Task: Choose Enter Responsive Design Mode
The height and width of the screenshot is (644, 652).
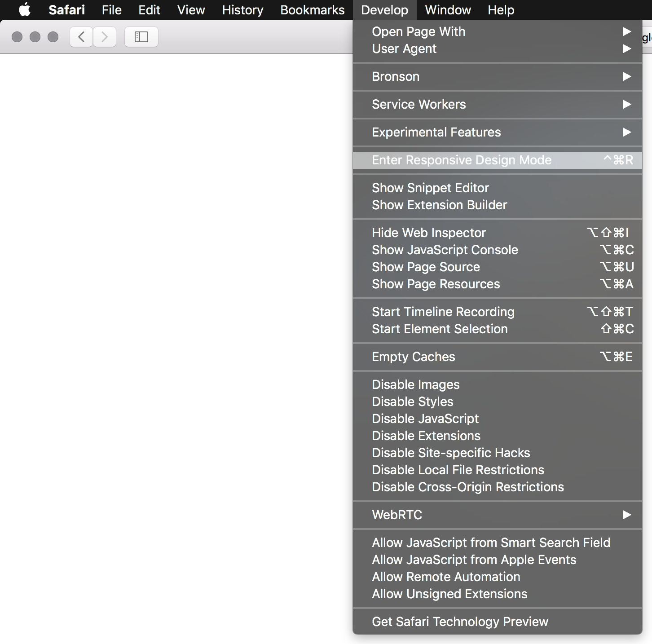Action: [x=498, y=160]
